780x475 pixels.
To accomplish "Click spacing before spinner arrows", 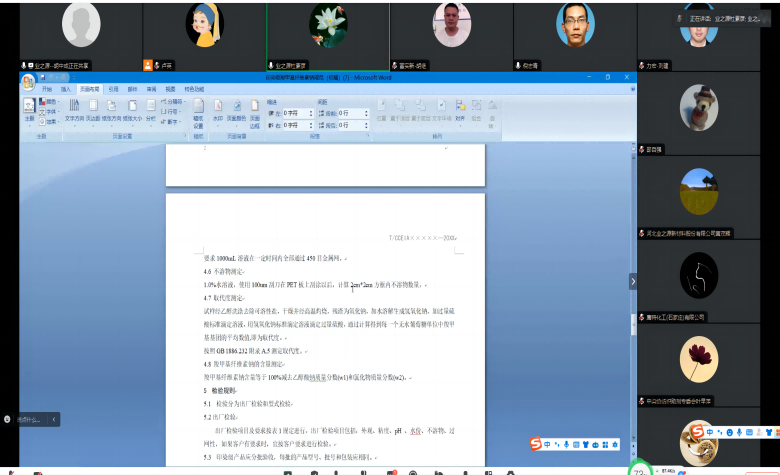I will (367, 113).
